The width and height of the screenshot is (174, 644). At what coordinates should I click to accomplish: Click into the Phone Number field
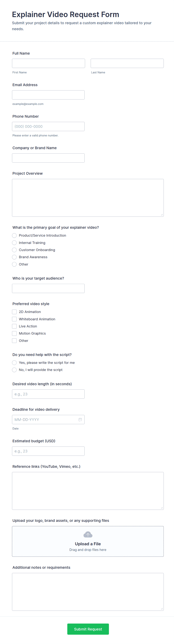click(x=48, y=126)
